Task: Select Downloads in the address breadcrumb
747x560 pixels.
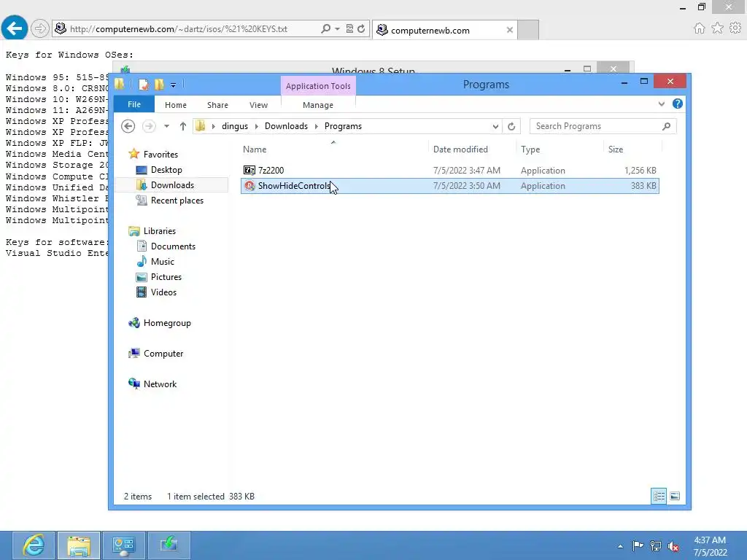Action: click(x=286, y=126)
